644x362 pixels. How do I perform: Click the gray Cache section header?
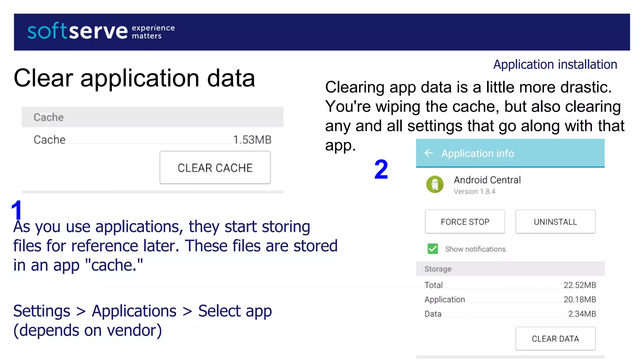[x=153, y=117]
